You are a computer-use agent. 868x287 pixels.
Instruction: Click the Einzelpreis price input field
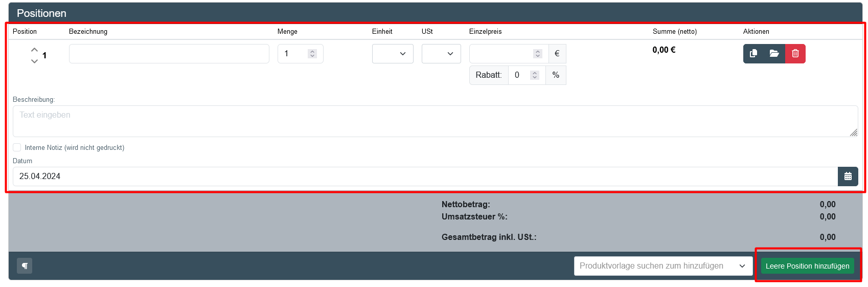[501, 54]
